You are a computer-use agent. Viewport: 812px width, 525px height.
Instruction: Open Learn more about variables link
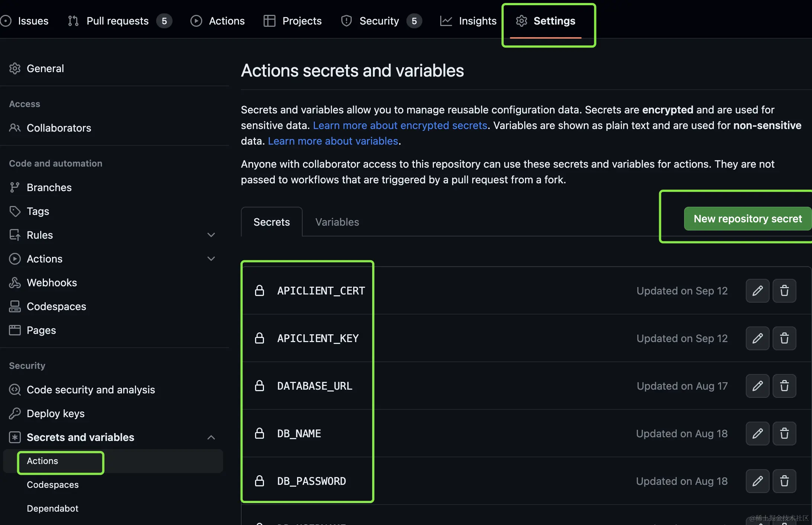pyautogui.click(x=333, y=141)
